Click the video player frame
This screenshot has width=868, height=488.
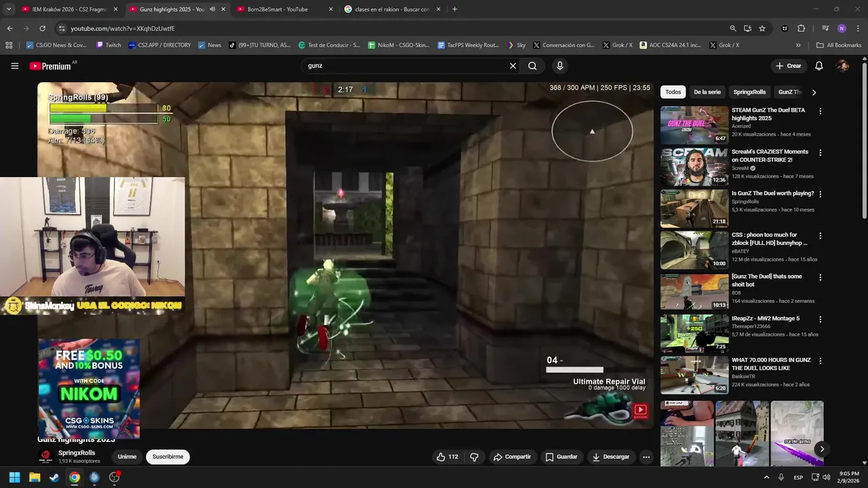click(x=345, y=255)
